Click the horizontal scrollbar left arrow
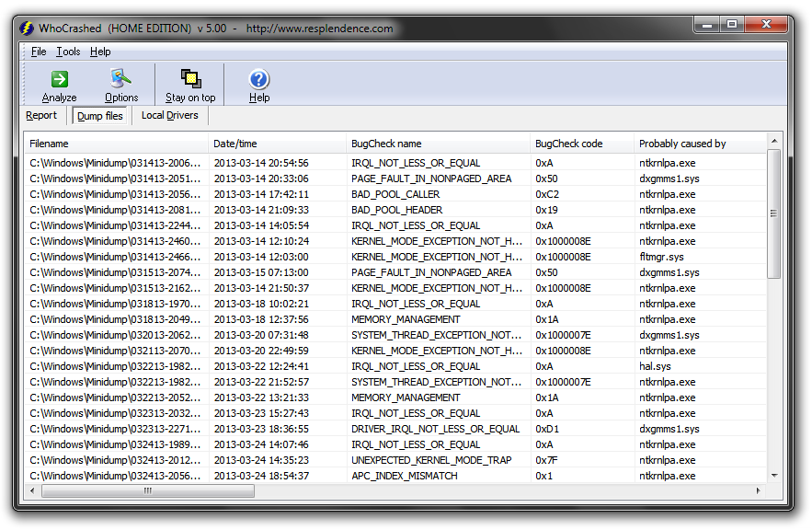812x530 pixels. (x=32, y=490)
